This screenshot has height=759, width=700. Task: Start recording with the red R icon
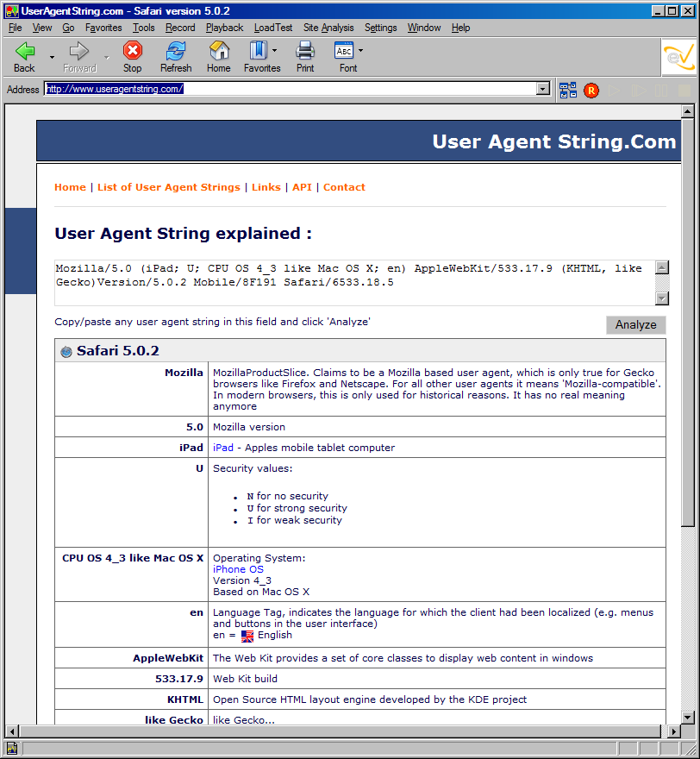pyautogui.click(x=591, y=91)
